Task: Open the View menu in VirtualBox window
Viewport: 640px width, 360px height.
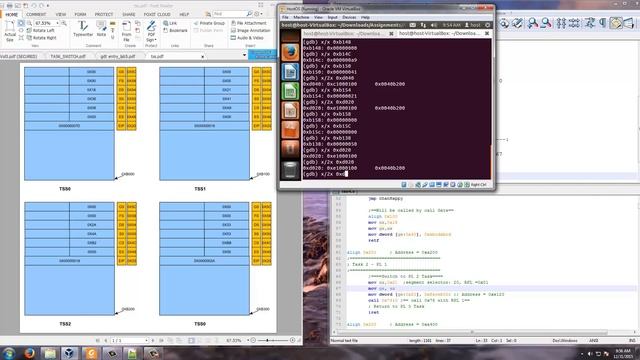Action: 318,18
